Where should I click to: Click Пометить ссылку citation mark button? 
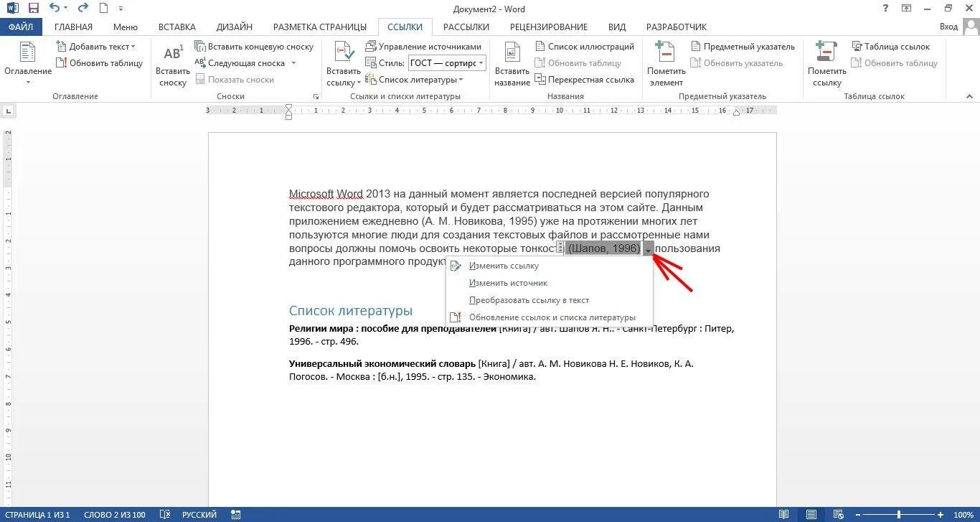pyautogui.click(x=826, y=63)
